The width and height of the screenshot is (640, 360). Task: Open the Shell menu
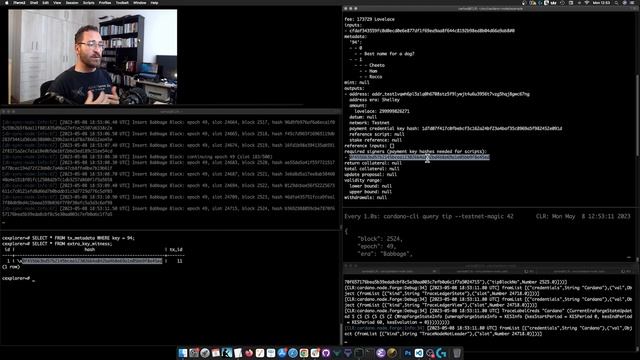(x=34, y=2)
